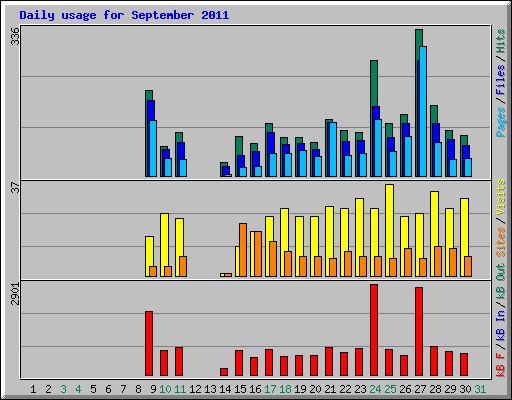Screen dimensions: 512x400
Task: Click green day label 4
Action: click(x=78, y=389)
